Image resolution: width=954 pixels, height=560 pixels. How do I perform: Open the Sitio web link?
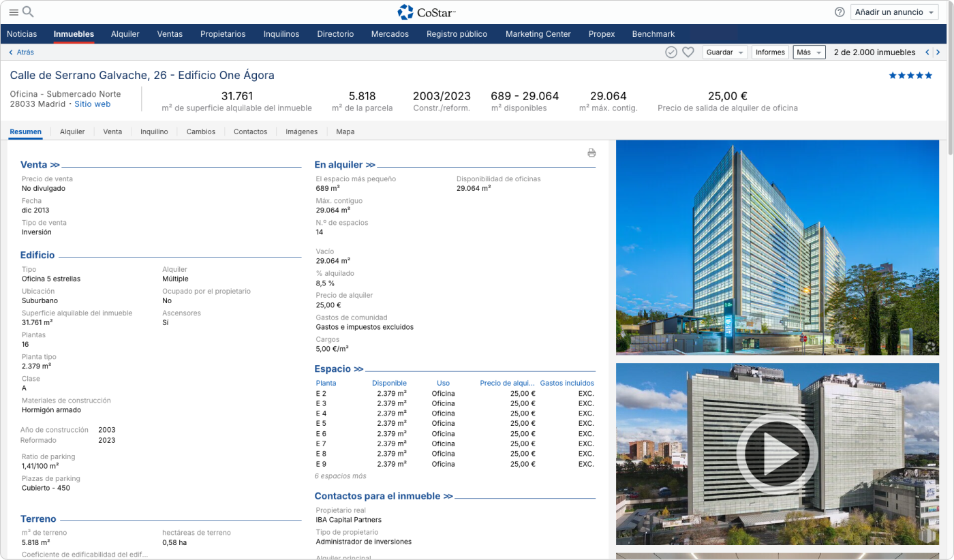(92, 104)
